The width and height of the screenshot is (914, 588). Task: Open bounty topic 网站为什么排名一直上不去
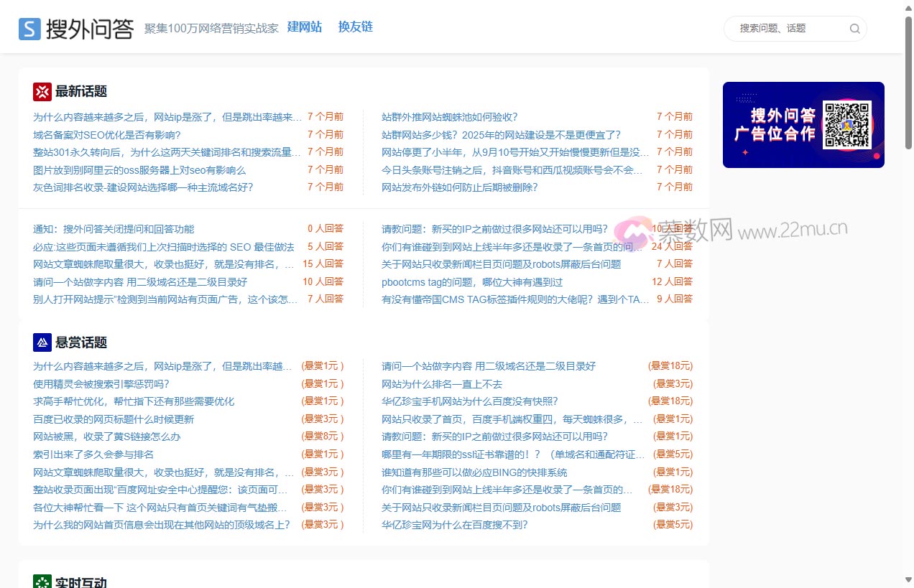[x=441, y=384]
